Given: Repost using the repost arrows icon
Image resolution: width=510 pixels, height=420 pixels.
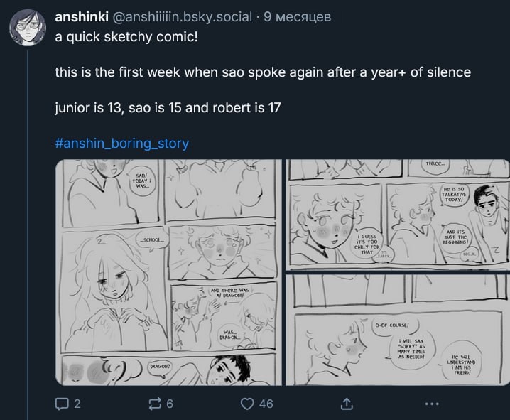Looking at the screenshot, I should click(155, 404).
